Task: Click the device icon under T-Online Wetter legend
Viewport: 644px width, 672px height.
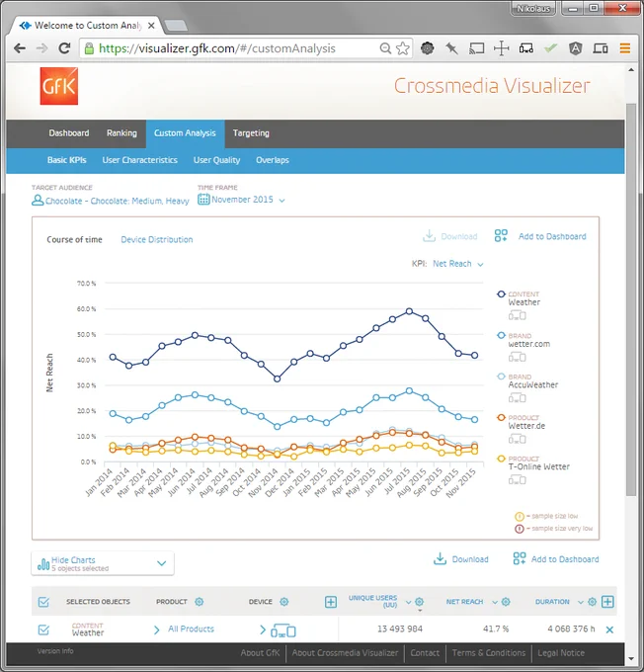Action: tap(518, 480)
